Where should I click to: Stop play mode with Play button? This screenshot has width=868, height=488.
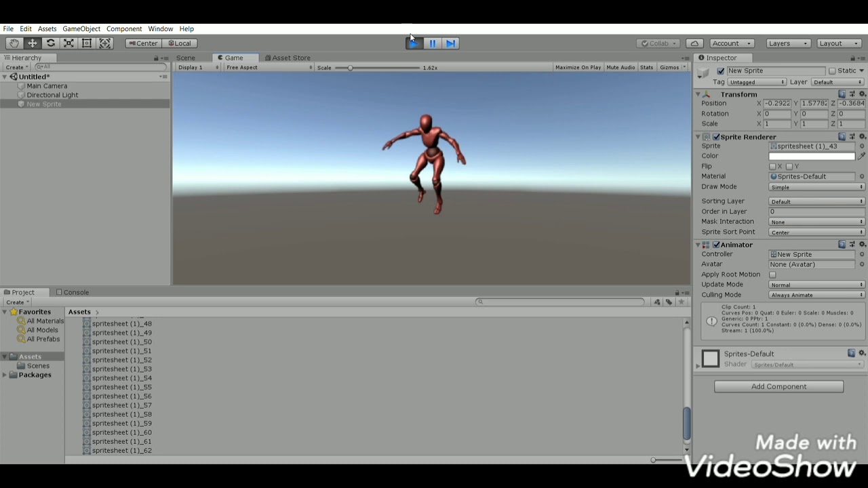click(414, 43)
